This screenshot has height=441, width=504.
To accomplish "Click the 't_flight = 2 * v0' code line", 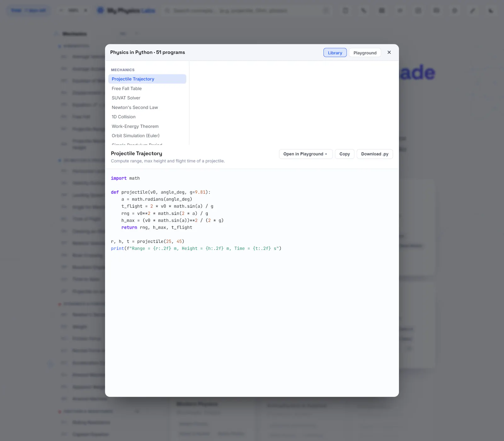I will [x=167, y=206].
